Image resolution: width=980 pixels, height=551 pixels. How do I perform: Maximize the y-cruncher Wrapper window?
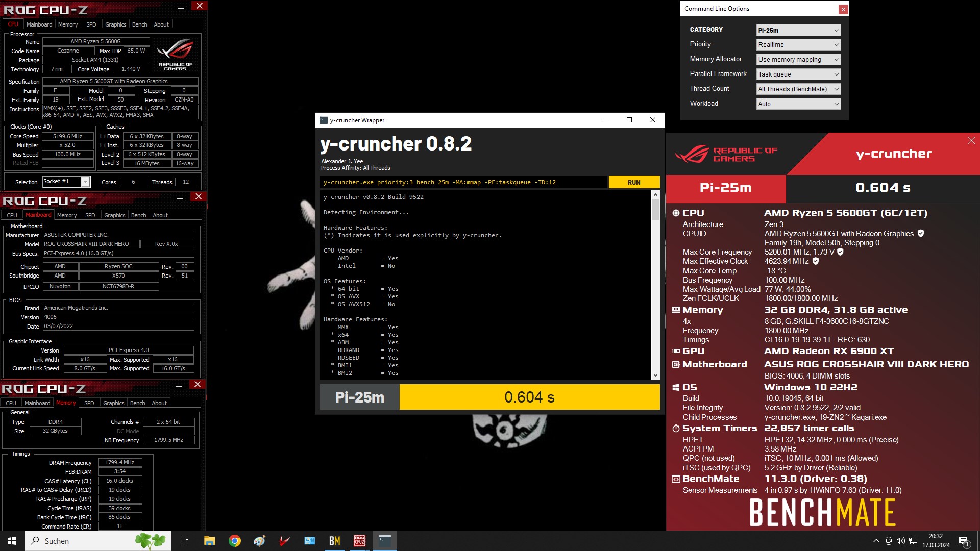click(629, 120)
